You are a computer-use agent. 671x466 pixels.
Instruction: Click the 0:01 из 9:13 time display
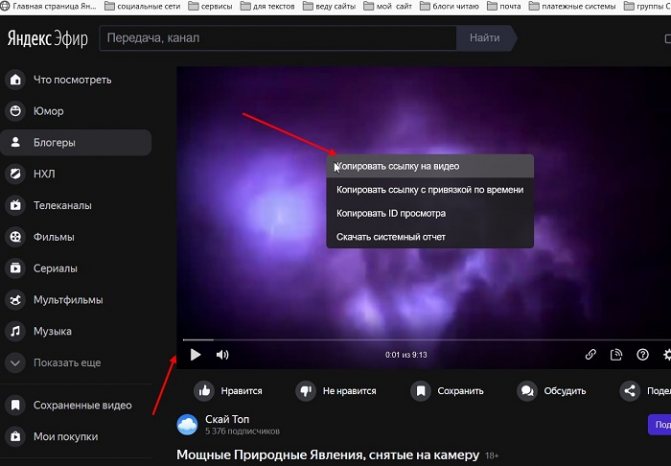[406, 355]
